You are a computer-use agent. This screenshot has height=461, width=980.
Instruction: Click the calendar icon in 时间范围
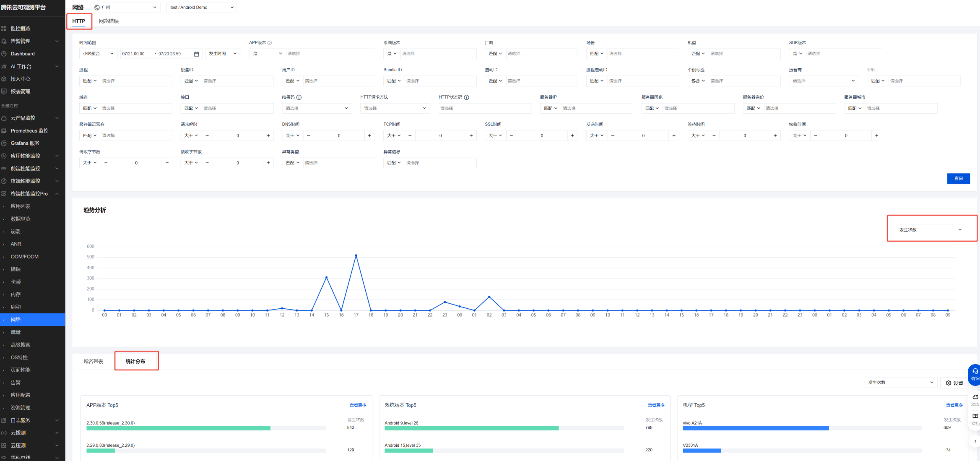196,54
